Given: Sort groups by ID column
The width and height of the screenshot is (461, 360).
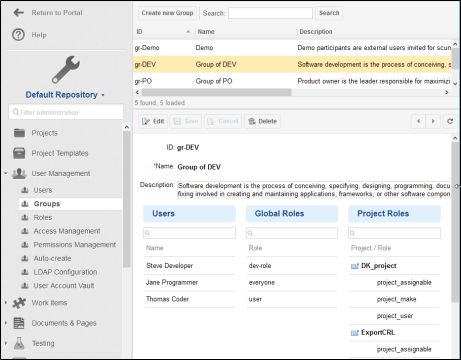Looking at the screenshot, I should (163, 31).
